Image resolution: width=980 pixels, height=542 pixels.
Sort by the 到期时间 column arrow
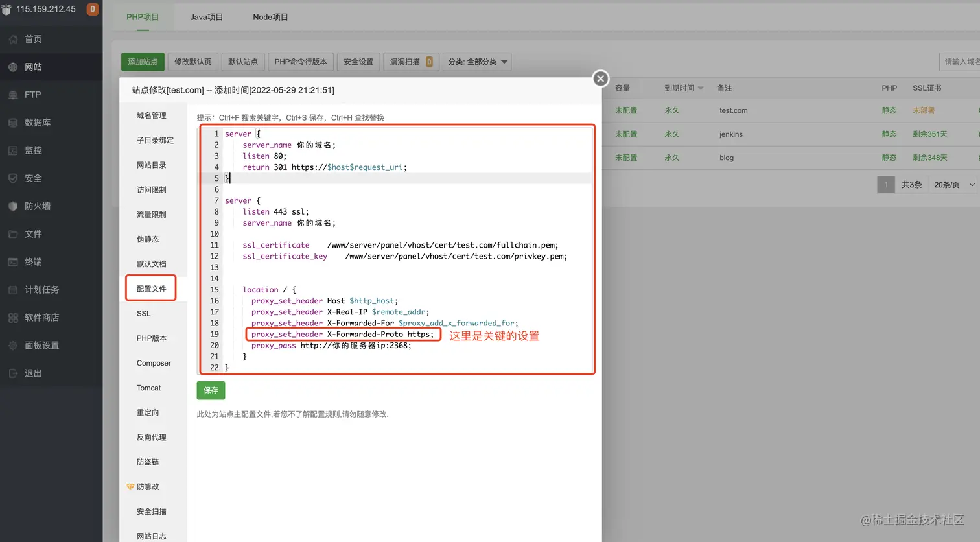pos(701,88)
